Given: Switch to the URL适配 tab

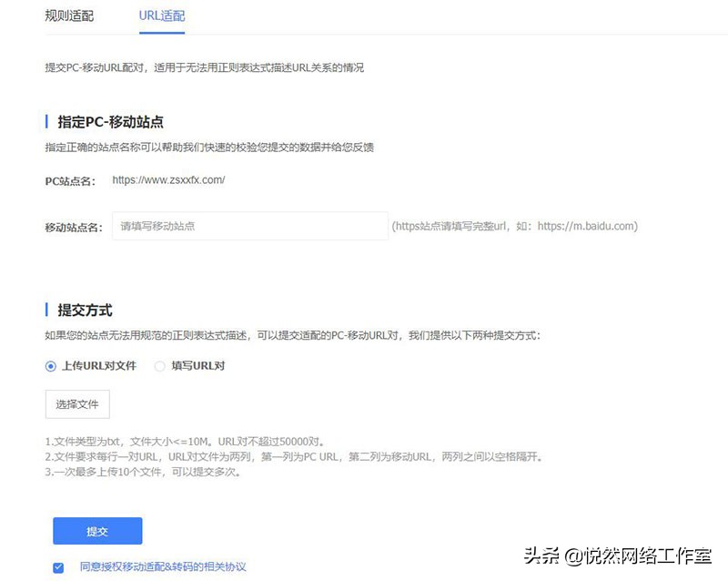Looking at the screenshot, I should coord(160,15).
